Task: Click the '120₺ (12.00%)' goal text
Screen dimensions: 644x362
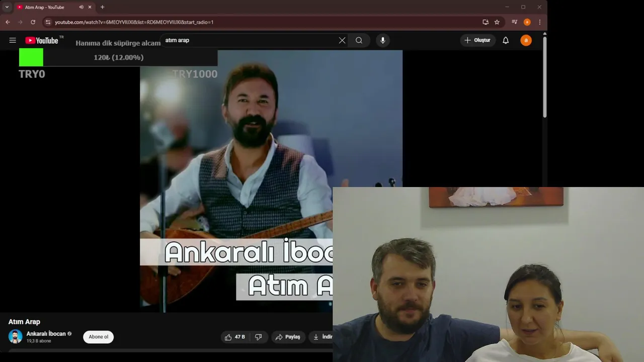Action: [x=119, y=57]
